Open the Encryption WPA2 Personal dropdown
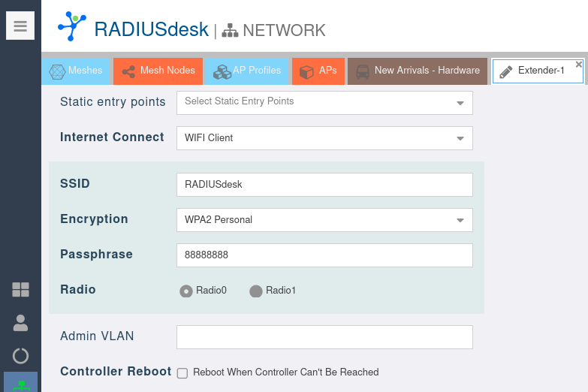 click(x=460, y=220)
